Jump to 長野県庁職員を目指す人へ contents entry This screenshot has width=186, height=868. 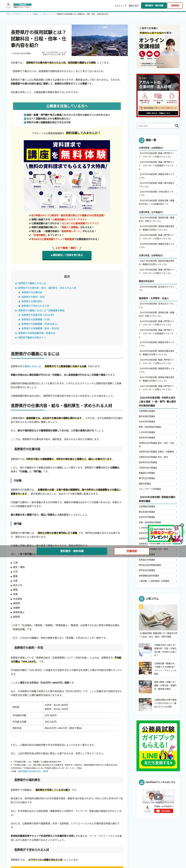tap(32, 337)
